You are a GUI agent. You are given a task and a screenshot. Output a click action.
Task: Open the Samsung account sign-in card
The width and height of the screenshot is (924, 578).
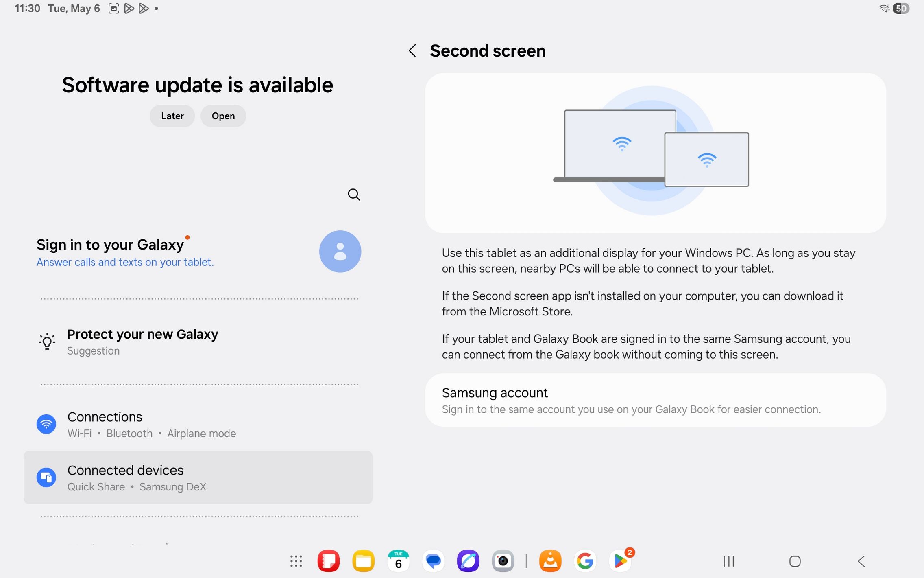tap(656, 400)
